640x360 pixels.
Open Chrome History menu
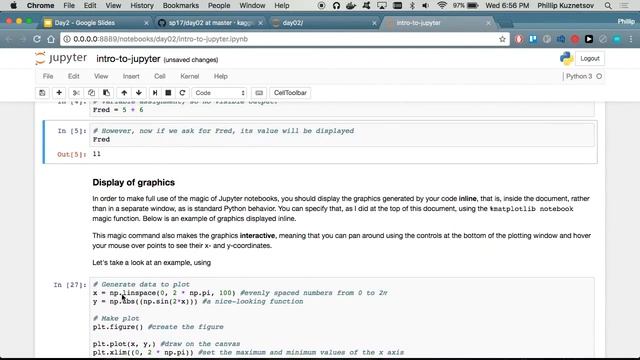[142, 6]
